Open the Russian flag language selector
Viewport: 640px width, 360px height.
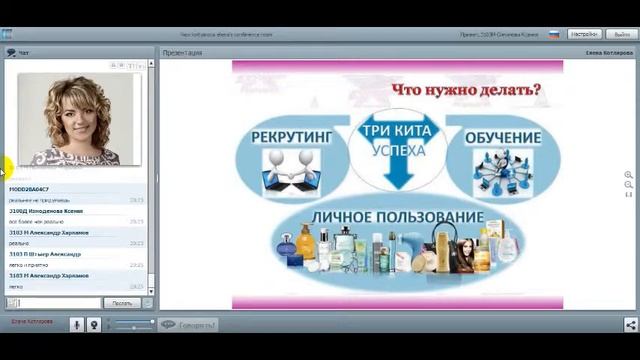coord(554,35)
